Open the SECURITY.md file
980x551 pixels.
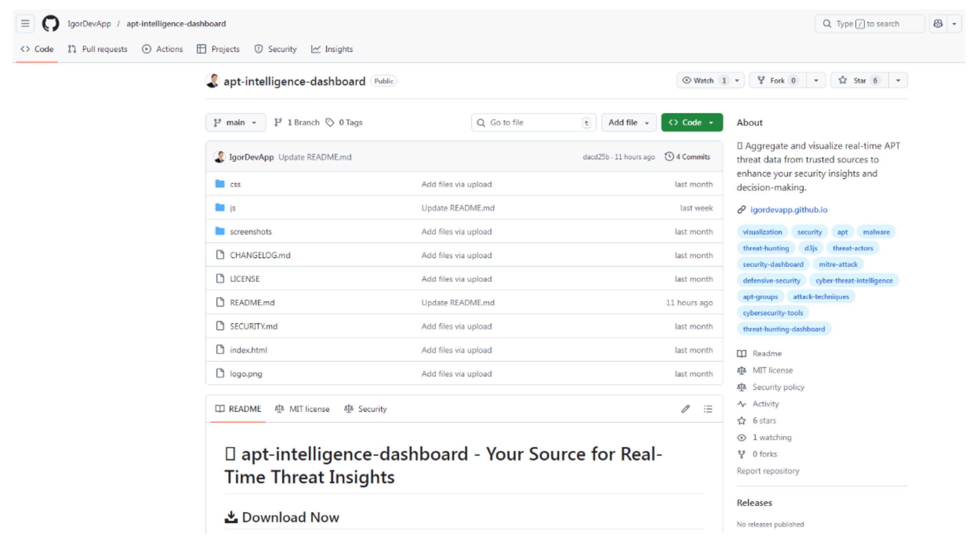[x=253, y=326]
